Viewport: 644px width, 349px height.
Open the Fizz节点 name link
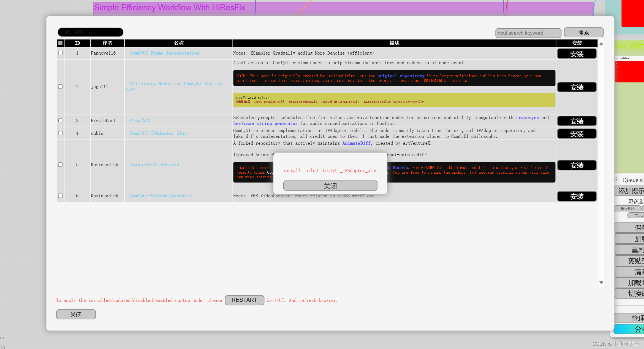pos(140,120)
